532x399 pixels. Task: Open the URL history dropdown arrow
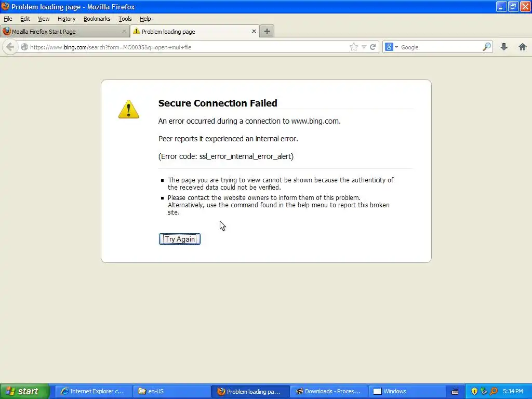(364, 47)
